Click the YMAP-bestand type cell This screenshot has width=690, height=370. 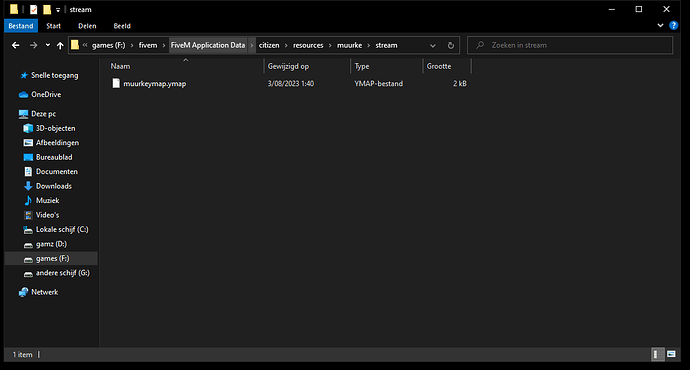coord(378,84)
